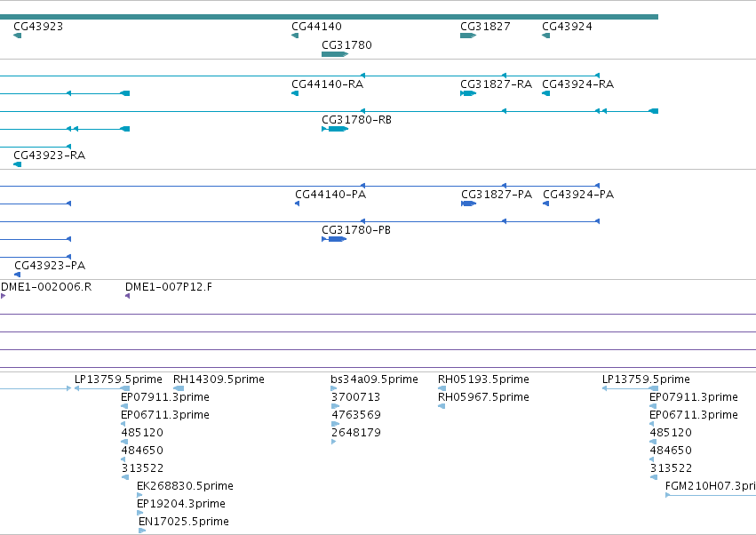Open transcript label CG43924-RA
The height and width of the screenshot is (535, 756).
578,84
